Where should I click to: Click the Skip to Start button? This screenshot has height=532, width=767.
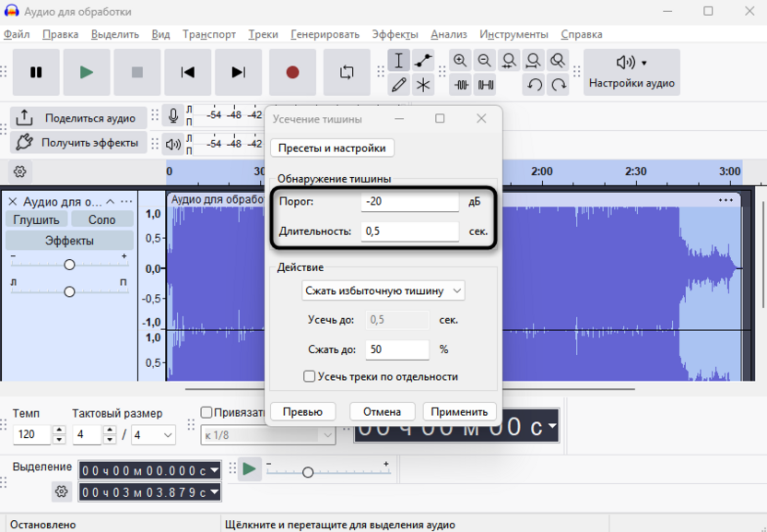pos(188,73)
